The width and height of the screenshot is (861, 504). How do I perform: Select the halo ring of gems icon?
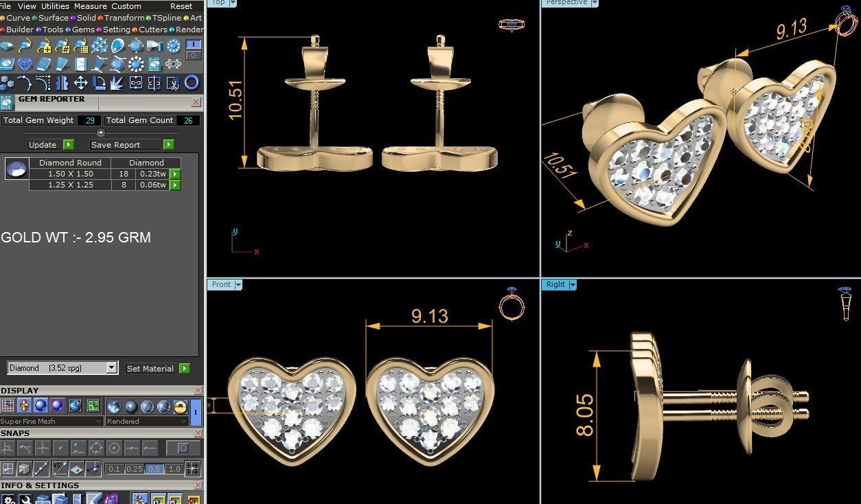click(136, 64)
